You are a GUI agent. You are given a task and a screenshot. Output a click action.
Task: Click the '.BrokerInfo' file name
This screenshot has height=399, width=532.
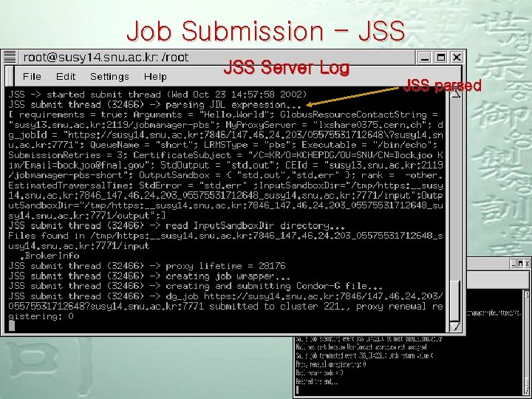(x=50, y=256)
